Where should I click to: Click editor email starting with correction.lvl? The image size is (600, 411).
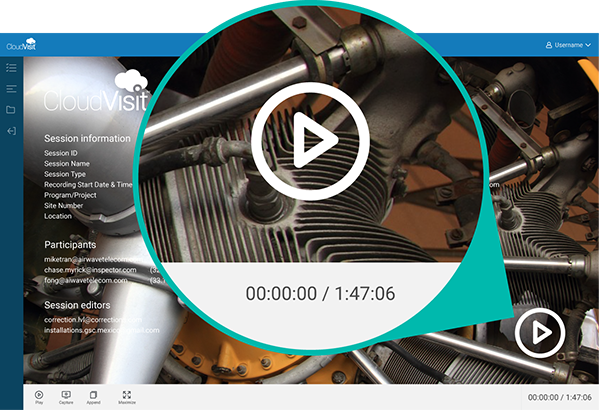[93, 320]
